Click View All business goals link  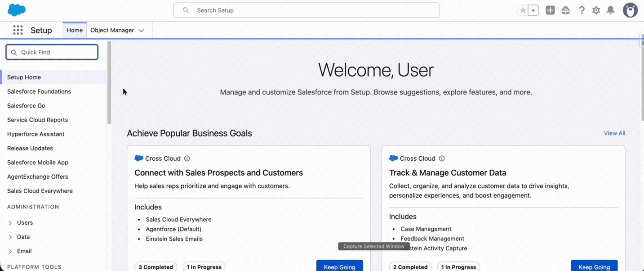pos(614,133)
